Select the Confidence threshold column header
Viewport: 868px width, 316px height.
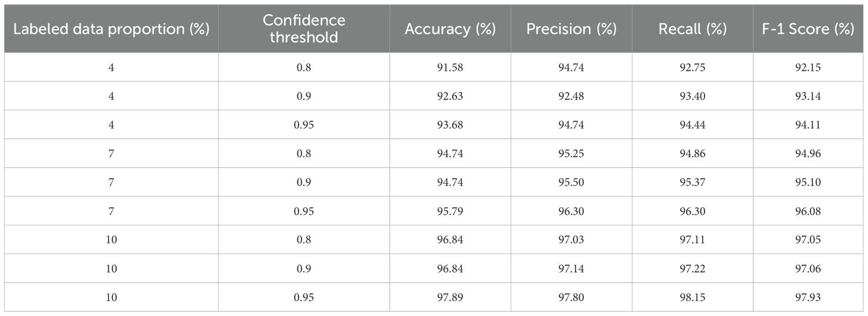pyautogui.click(x=304, y=29)
